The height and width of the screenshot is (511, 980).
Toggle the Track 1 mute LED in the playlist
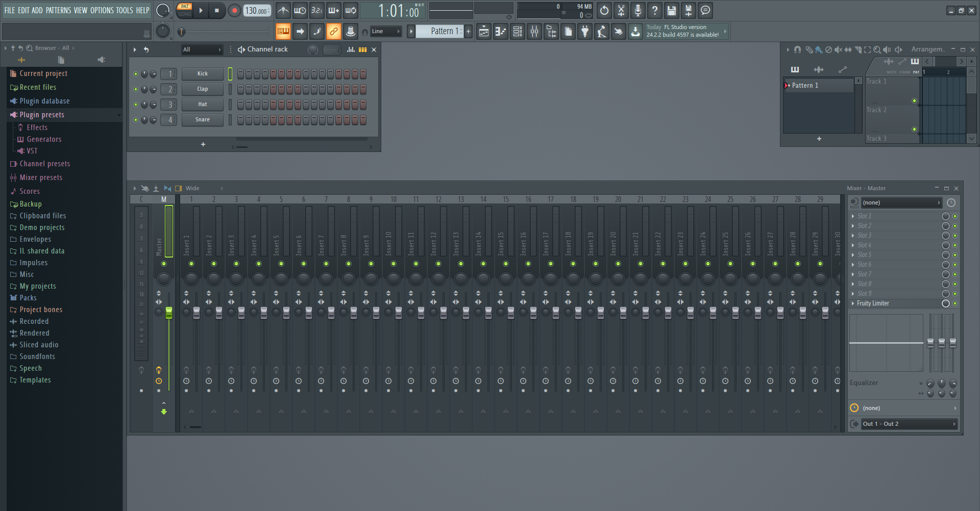pos(914,101)
